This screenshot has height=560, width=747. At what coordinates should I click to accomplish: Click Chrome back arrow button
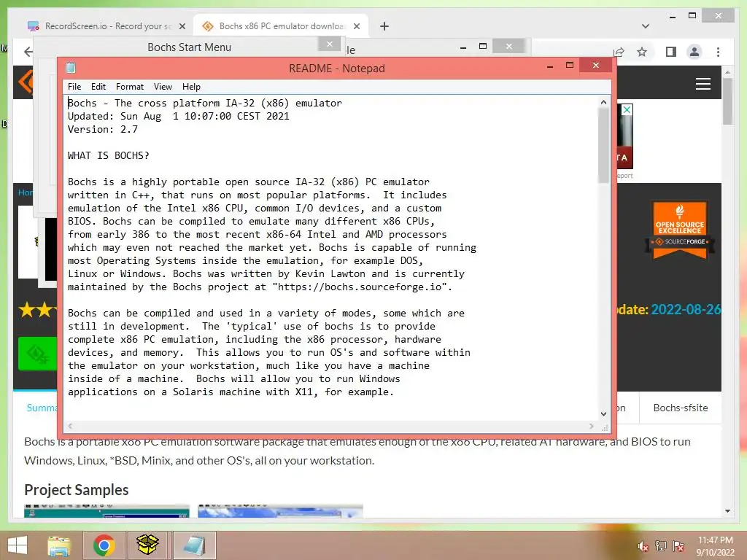[28, 52]
